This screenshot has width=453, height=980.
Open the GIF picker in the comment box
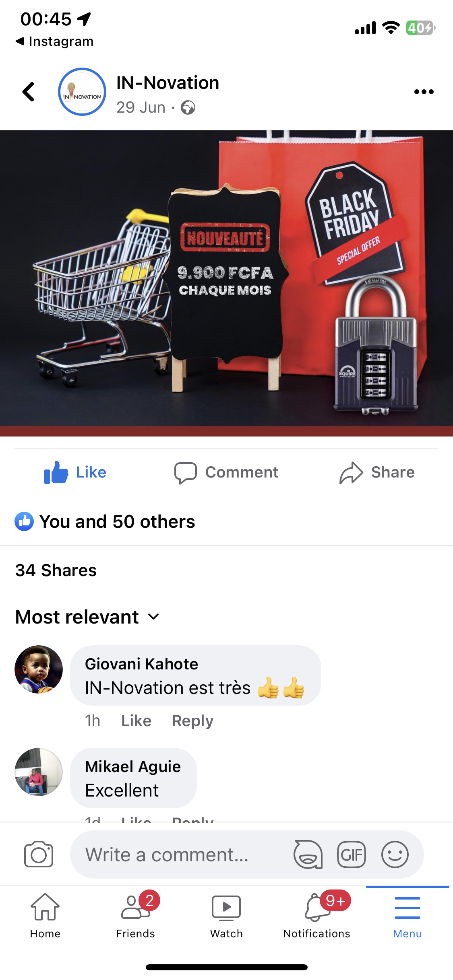(352, 854)
